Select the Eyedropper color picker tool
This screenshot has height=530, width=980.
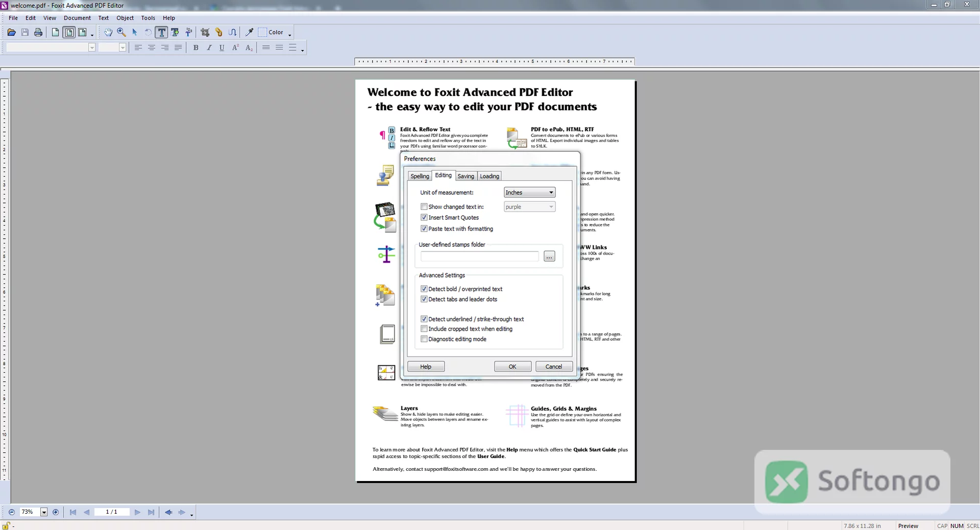click(x=250, y=32)
